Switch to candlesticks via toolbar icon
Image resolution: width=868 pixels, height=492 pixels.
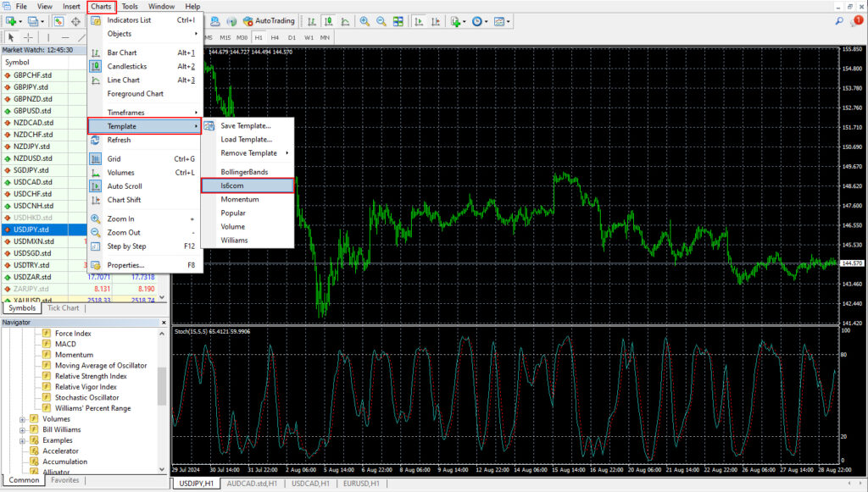pyautogui.click(x=328, y=21)
